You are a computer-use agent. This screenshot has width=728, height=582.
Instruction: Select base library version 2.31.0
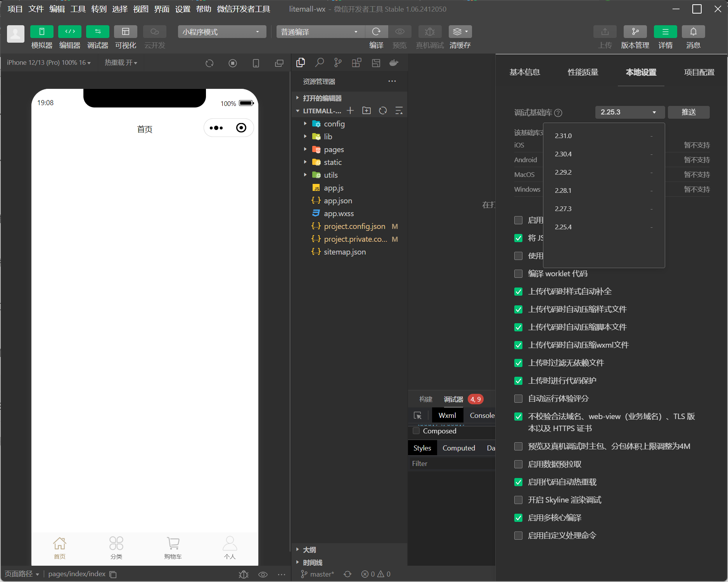coord(604,136)
